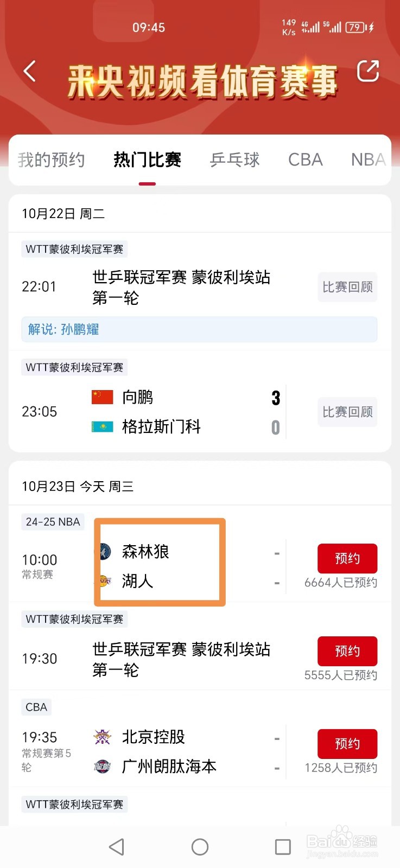This screenshot has height=868, width=400.
Task: Switch to the 乒乓球 tab
Action: pyautogui.click(x=235, y=159)
